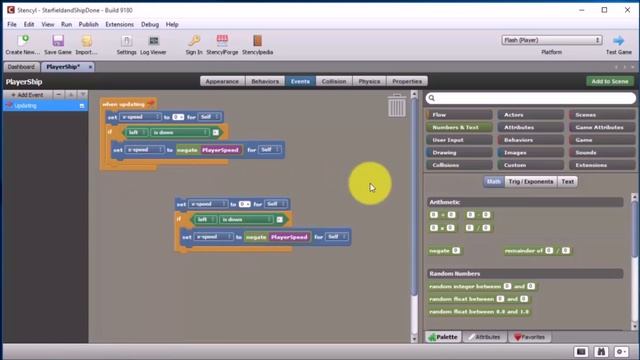Click the screen icon in bottom status bar
Image resolution: width=640 pixels, height=360 pixels.
(x=581, y=352)
